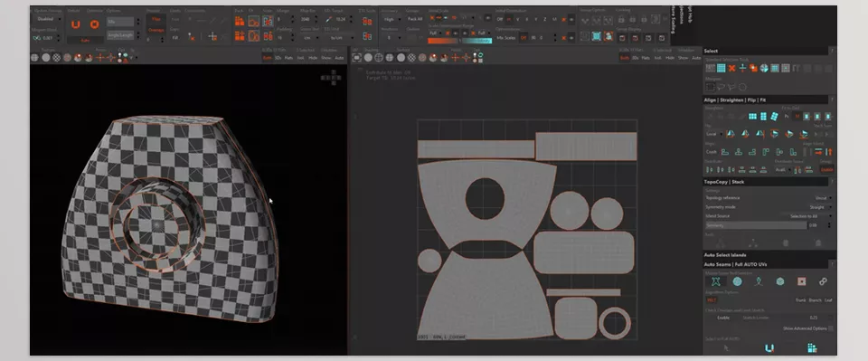
Task: Toggle Both display mode in UV viewport
Action: tap(625, 58)
